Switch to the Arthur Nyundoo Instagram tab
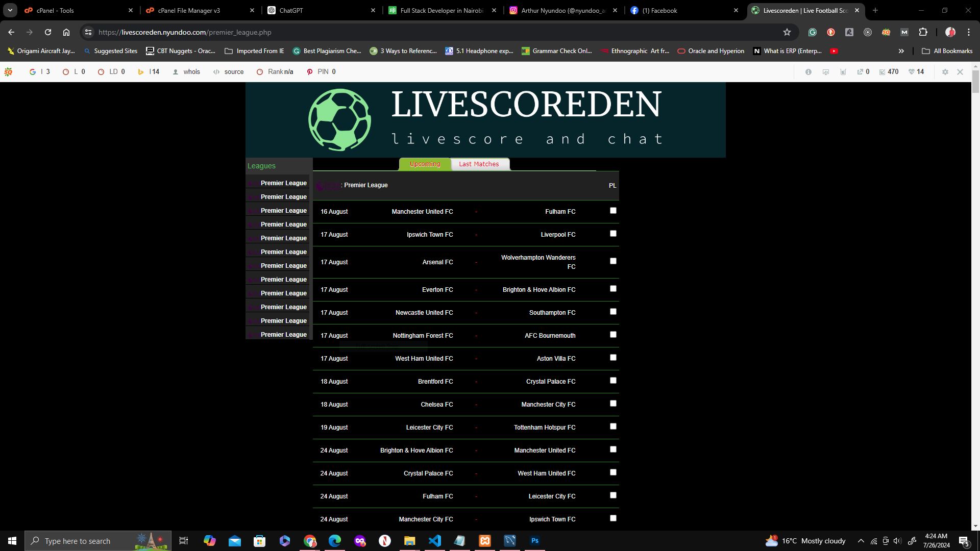Screen dimensions: 980x551 (563, 10)
